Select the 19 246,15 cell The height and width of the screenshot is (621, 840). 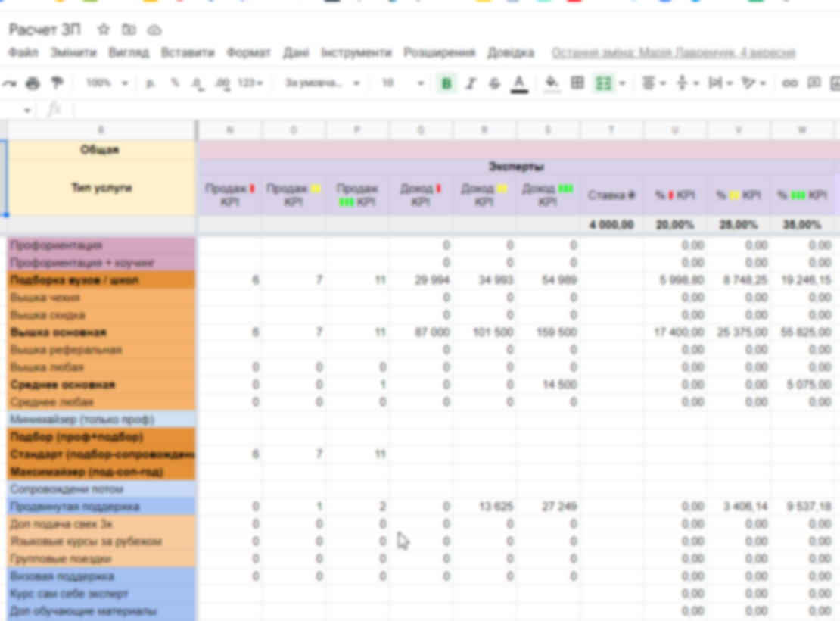coord(802,280)
